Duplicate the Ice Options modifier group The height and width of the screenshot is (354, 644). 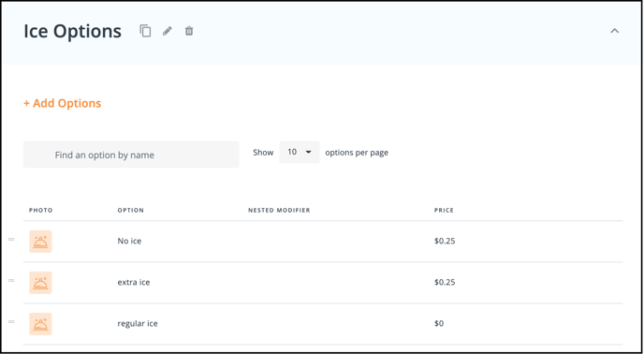[x=145, y=31]
